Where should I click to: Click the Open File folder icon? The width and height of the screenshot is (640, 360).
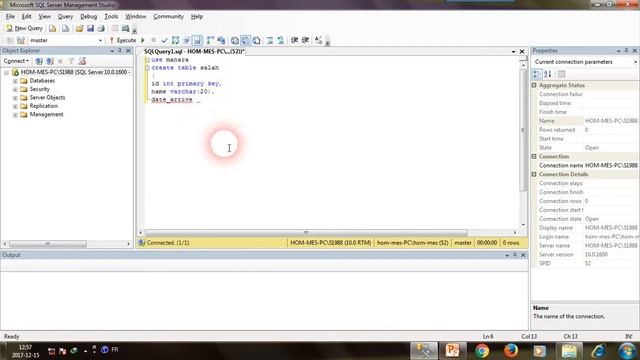point(79,28)
